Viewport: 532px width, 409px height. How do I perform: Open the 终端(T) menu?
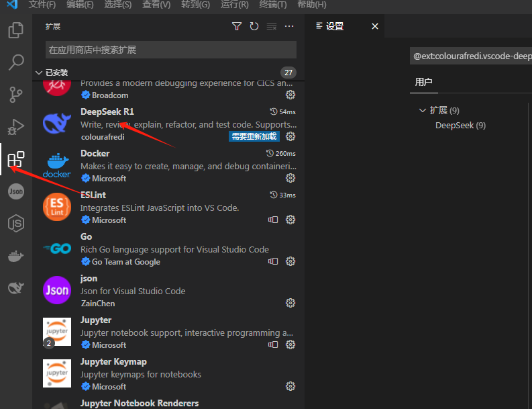(x=273, y=5)
